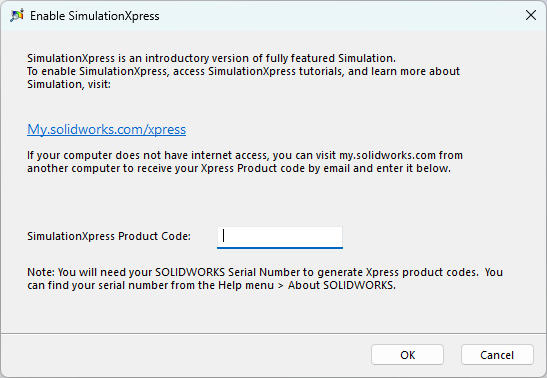Open the My.solidworks.com/xpress link
The width and height of the screenshot is (547, 378).
point(106,129)
